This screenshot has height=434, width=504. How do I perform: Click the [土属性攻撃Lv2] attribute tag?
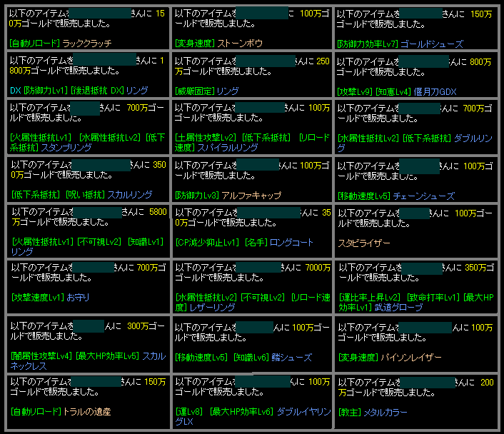click(x=206, y=138)
